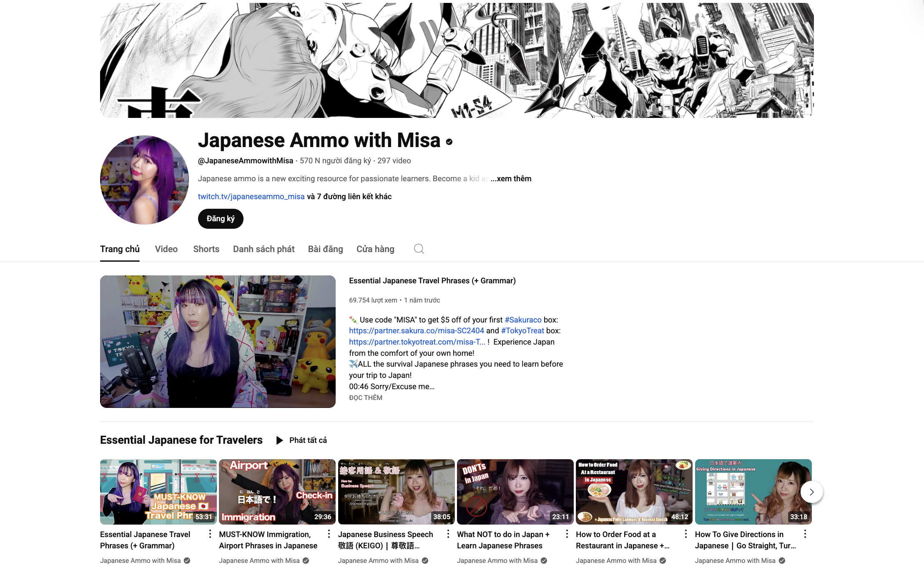Expand description with ...xem thêm
924x565 pixels.
tap(511, 179)
